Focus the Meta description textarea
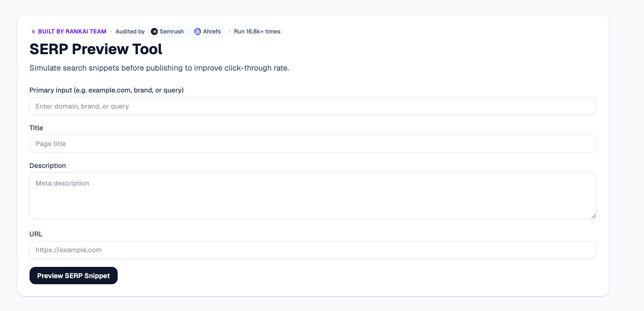The width and height of the screenshot is (644, 311). (313, 196)
